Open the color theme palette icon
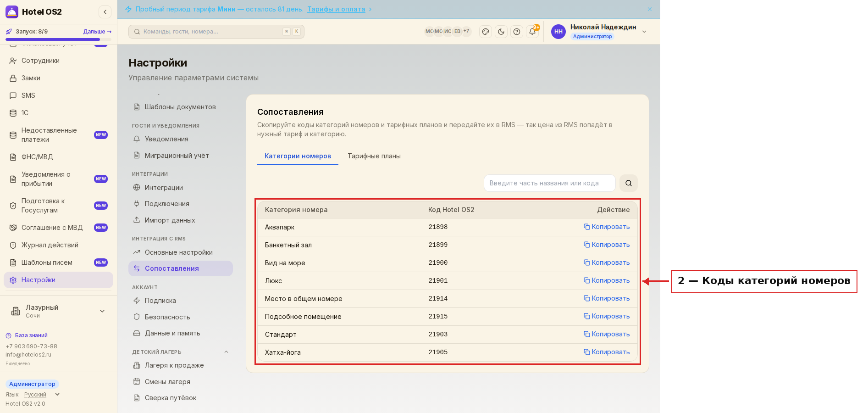868x413 pixels. click(486, 32)
